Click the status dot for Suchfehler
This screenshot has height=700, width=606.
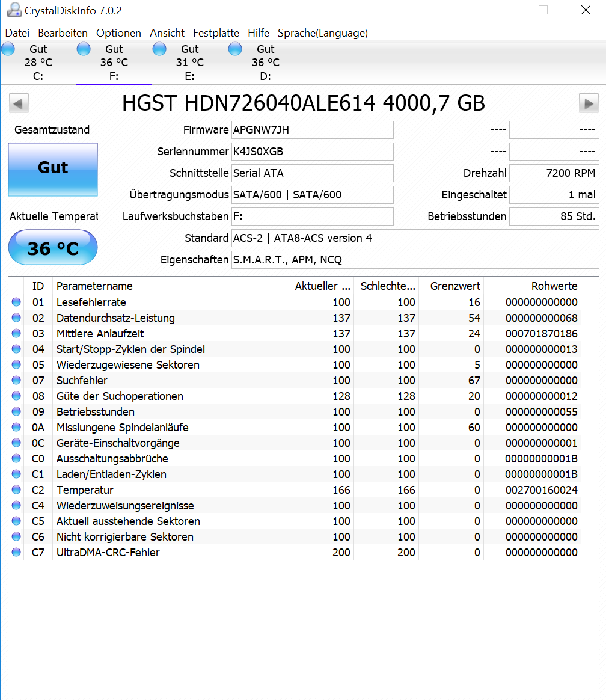16,380
